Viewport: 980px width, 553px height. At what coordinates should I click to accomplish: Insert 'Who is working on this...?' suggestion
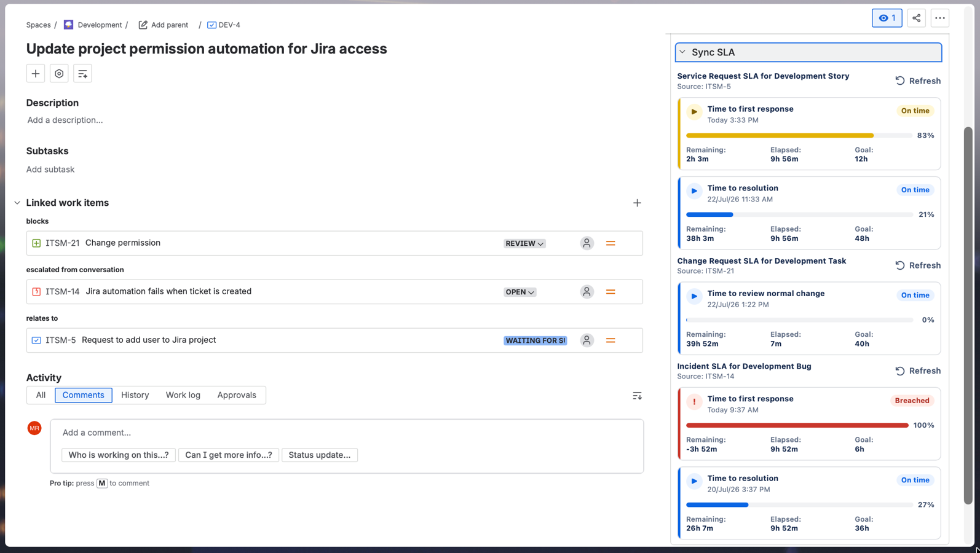[x=119, y=455]
